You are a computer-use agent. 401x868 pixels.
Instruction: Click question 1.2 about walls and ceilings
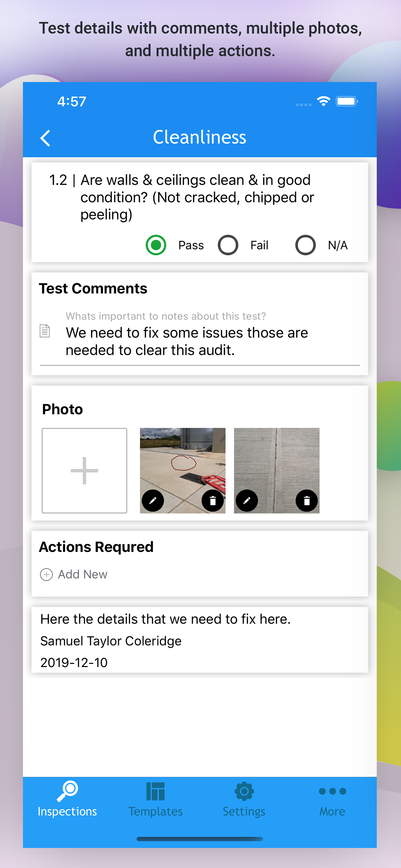coord(181,197)
